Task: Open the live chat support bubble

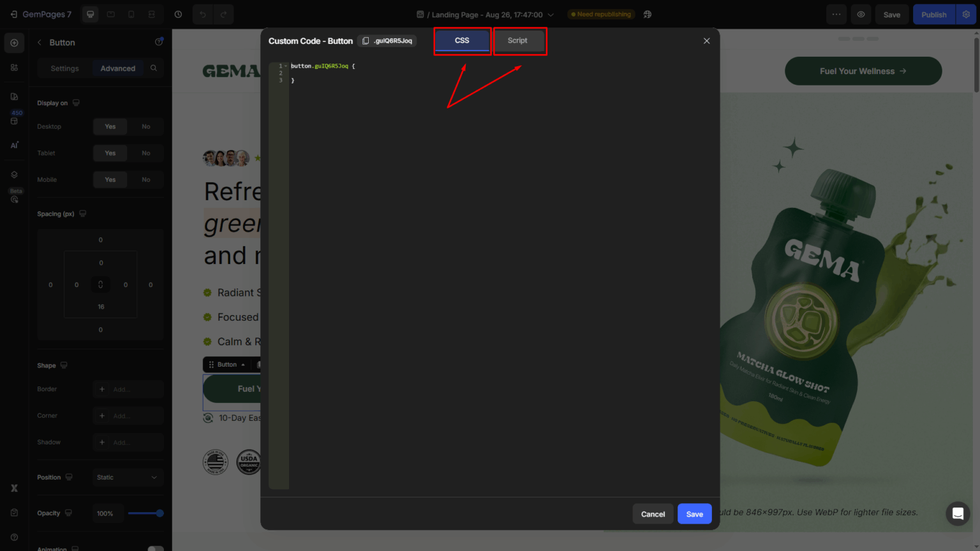Action: 958,513
